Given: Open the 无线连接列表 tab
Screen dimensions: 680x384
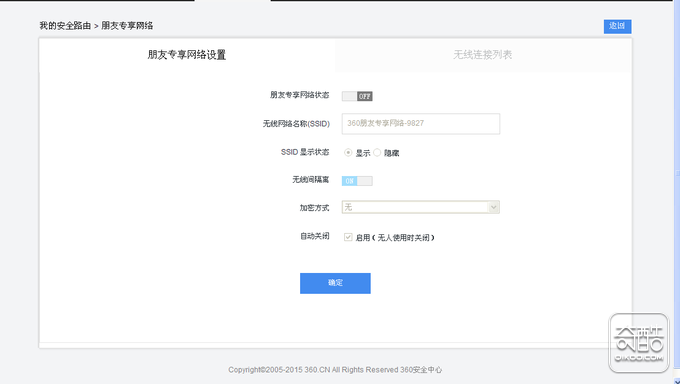Looking at the screenshot, I should (x=483, y=55).
